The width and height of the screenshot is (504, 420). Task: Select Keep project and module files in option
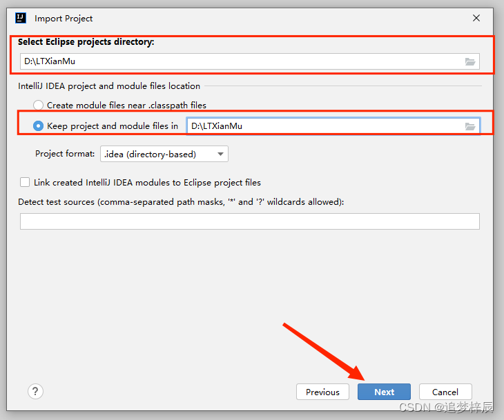(38, 126)
